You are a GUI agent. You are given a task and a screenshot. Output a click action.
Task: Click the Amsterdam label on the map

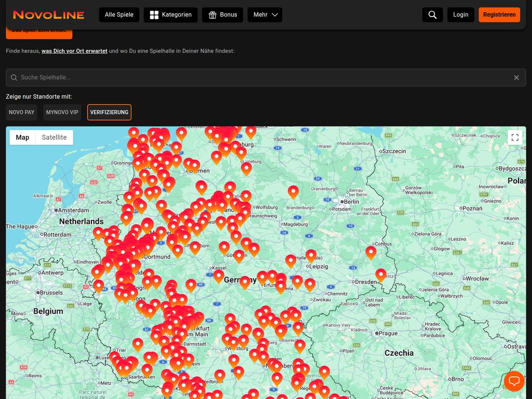tap(73, 210)
